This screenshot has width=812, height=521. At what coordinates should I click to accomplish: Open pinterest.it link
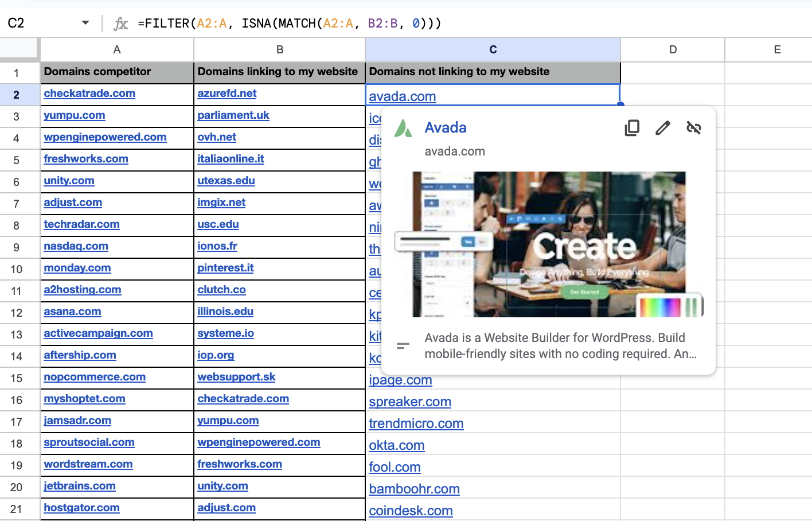point(225,268)
